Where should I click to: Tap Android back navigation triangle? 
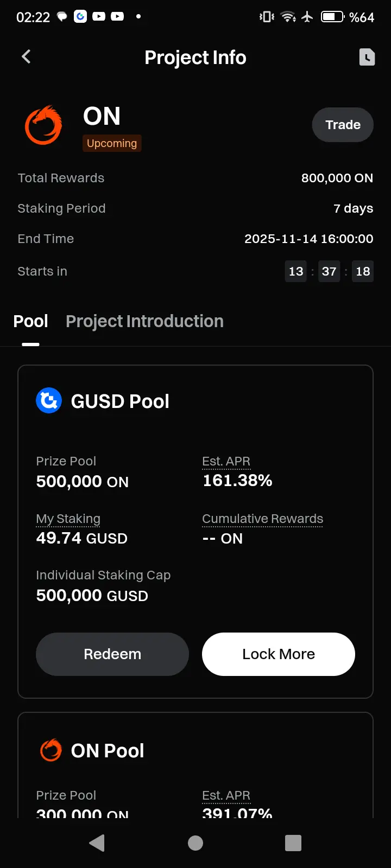pyautogui.click(x=97, y=843)
